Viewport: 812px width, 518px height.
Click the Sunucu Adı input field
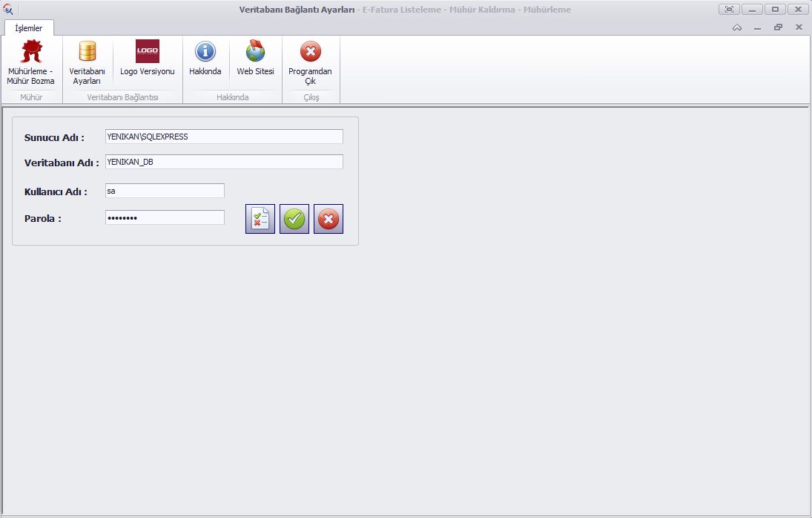click(224, 137)
